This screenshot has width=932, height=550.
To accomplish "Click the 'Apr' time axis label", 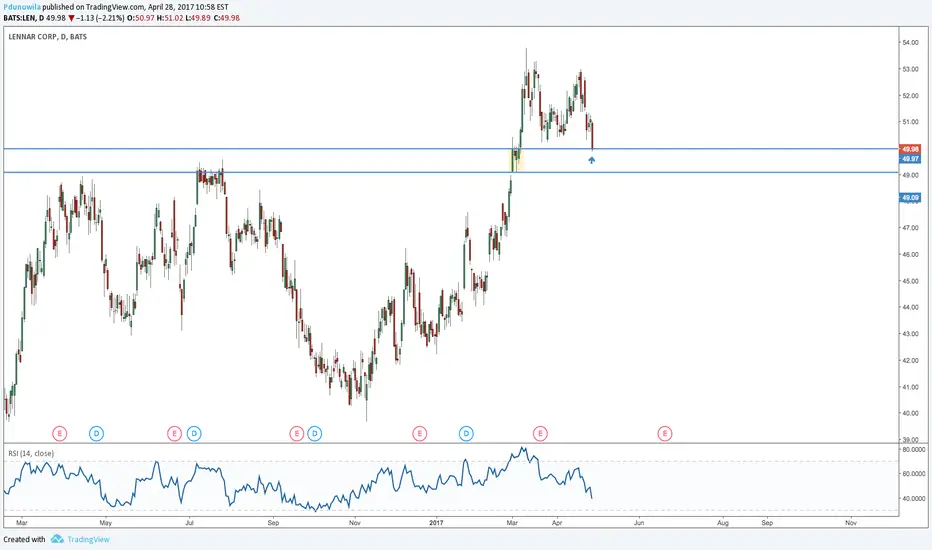I will pyautogui.click(x=557, y=523).
